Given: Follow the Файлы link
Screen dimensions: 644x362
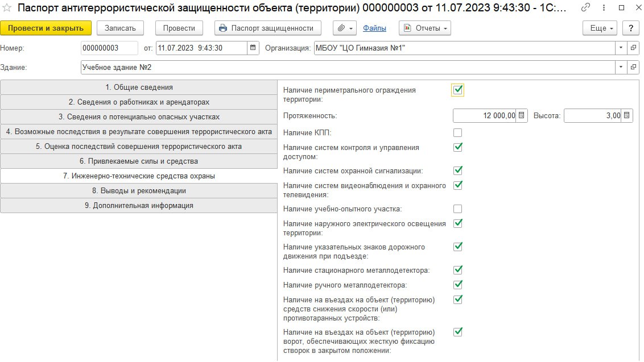Looking at the screenshot, I should click(374, 28).
